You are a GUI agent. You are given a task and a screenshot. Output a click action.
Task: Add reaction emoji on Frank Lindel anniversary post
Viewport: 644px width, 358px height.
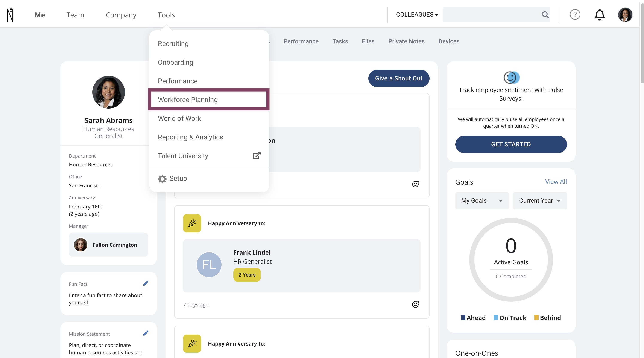(415, 304)
